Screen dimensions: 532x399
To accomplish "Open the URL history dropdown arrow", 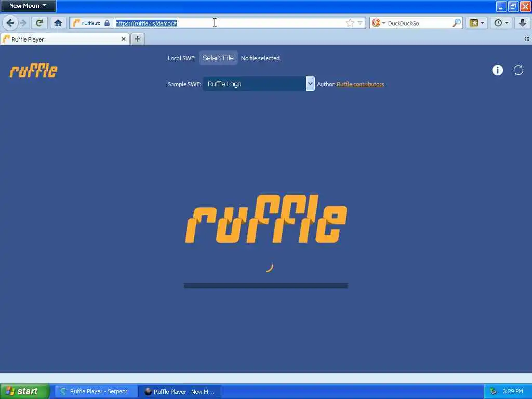I will [x=360, y=23].
